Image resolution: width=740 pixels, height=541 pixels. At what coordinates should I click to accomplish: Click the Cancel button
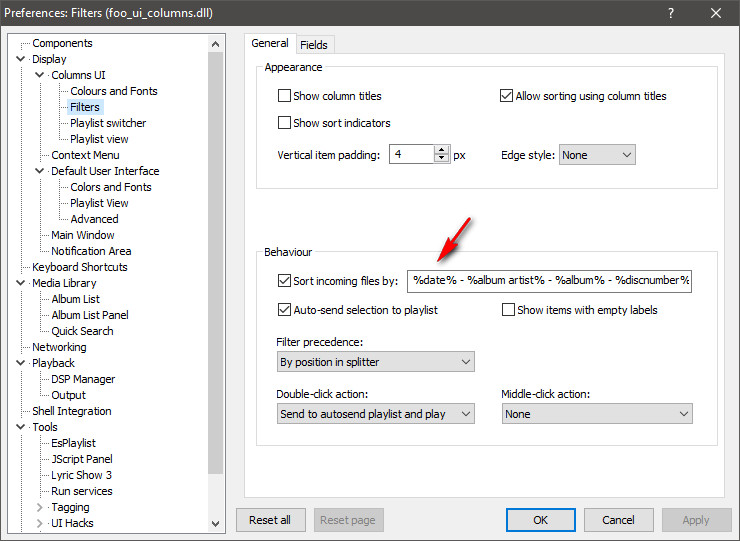[x=618, y=520]
